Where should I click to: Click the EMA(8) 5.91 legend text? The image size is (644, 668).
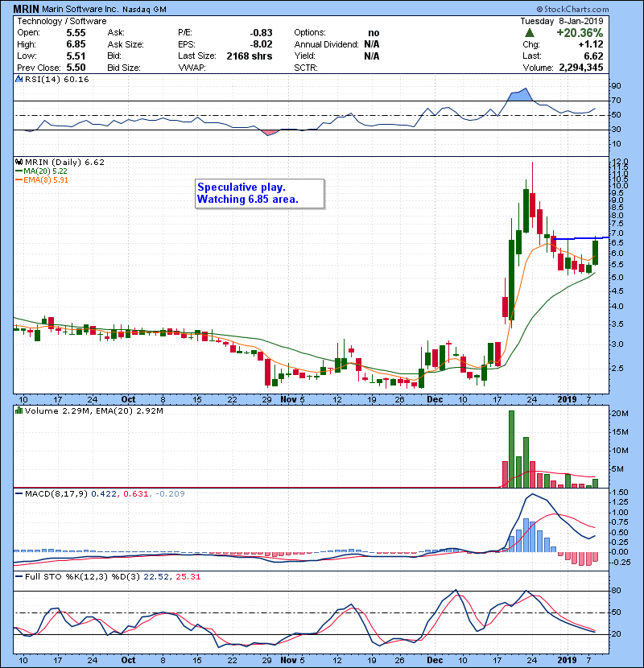pos(46,179)
